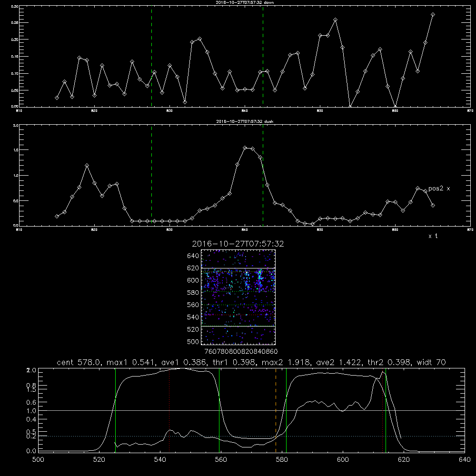Click the dusk plot peak data point near 840
The width and height of the screenshot is (476, 476).
coord(245,148)
